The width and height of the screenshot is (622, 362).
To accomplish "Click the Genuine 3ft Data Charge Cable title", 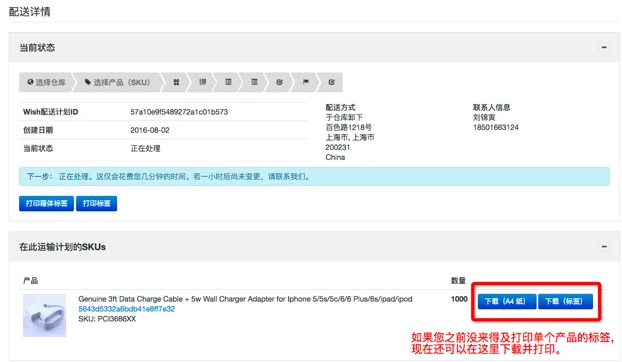I will tap(245, 299).
